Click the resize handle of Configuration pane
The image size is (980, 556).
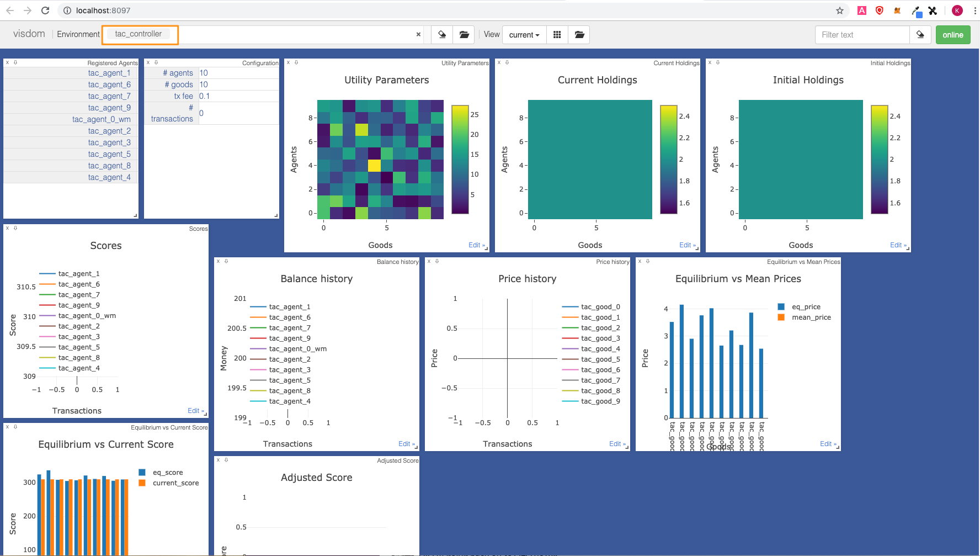276,215
